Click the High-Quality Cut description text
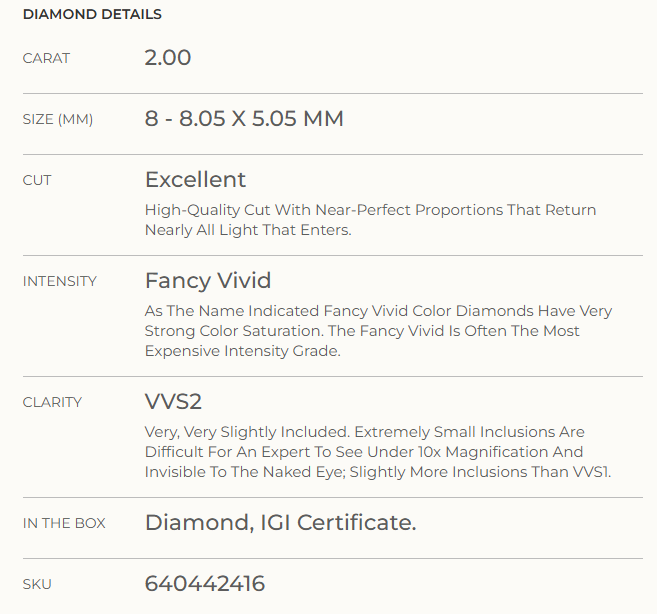The height and width of the screenshot is (614, 657). click(370, 220)
